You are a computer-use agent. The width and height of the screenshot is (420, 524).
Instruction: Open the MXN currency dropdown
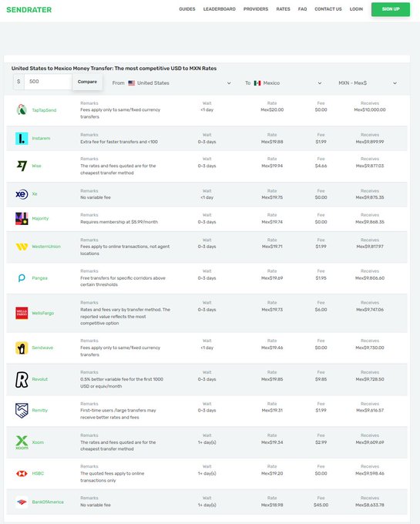point(368,83)
